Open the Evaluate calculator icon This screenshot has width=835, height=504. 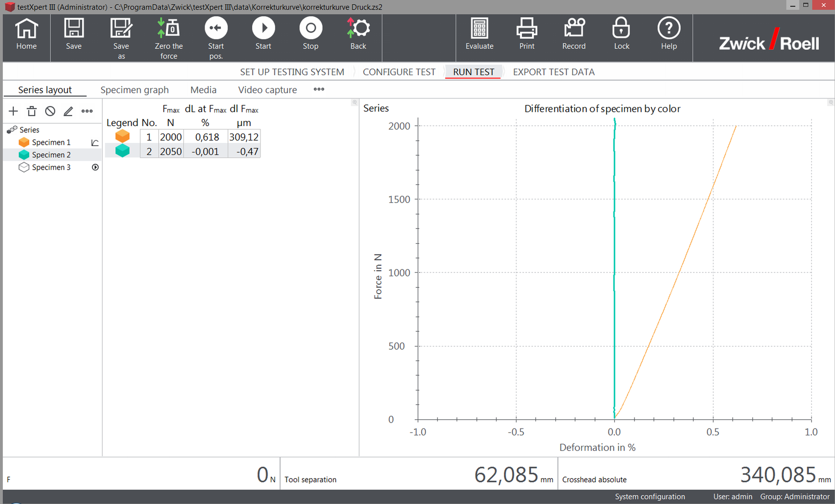point(479,28)
